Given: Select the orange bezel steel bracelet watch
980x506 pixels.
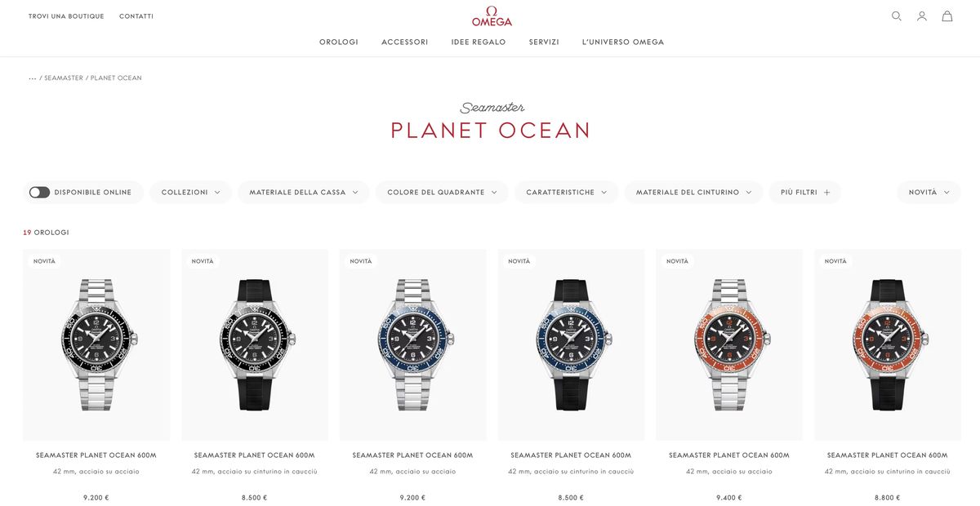Looking at the screenshot, I should point(729,344).
